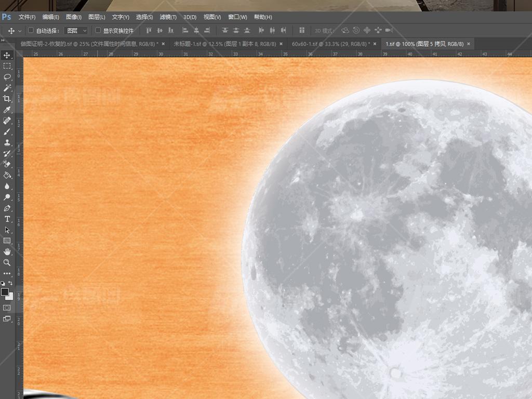Align left edges in options bar
Screen dimensions: 532x399
[x=185, y=31]
